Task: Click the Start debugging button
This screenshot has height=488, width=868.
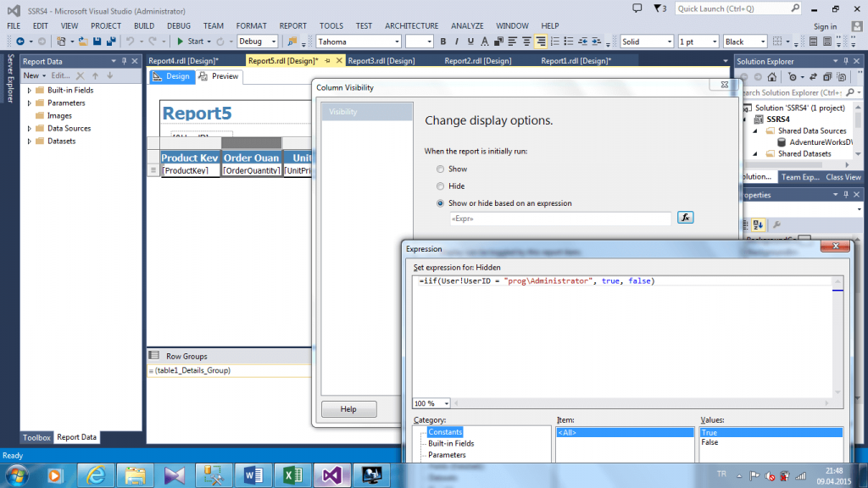Action: point(190,42)
